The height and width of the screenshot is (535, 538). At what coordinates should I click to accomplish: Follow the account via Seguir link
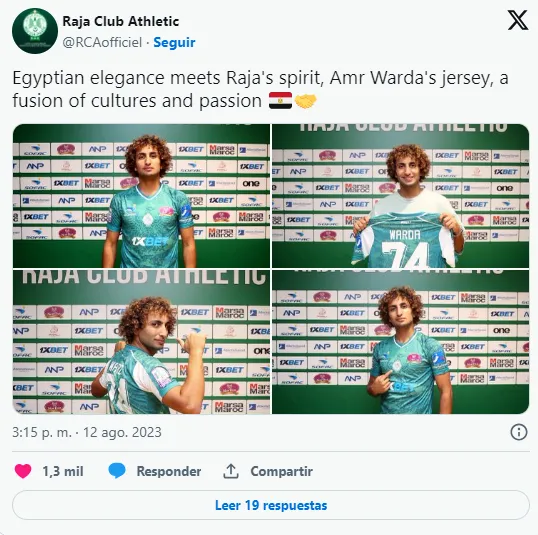pos(174,43)
